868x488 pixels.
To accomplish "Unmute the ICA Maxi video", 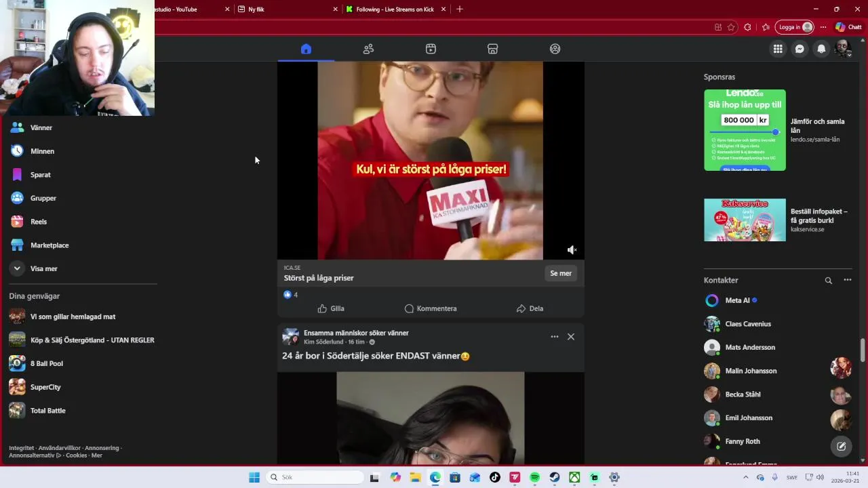I will coord(572,250).
